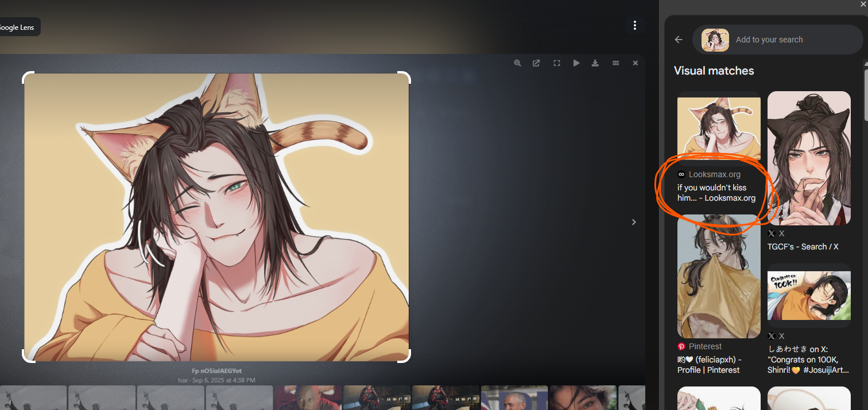This screenshot has width=868, height=410.
Task: Download the current image
Action: 595,63
